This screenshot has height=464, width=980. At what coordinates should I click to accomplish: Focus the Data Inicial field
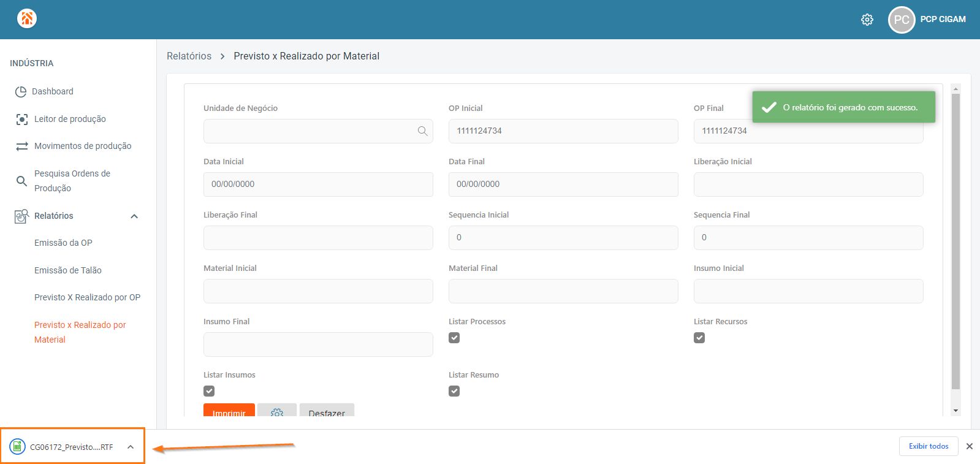318,184
